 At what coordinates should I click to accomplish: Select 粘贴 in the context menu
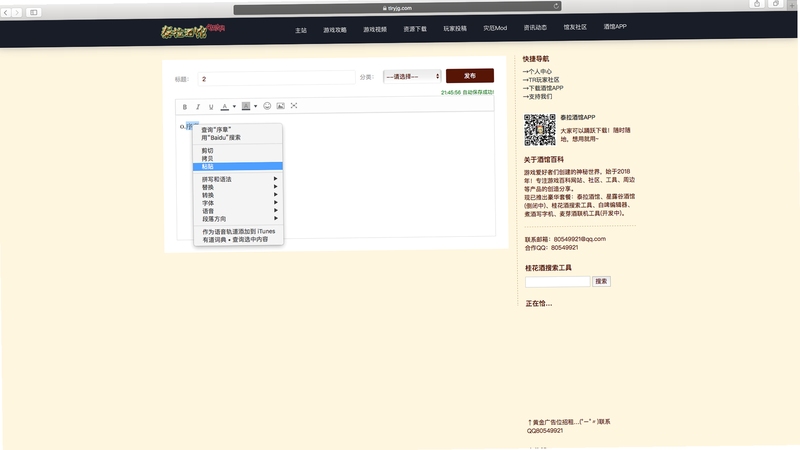238,166
